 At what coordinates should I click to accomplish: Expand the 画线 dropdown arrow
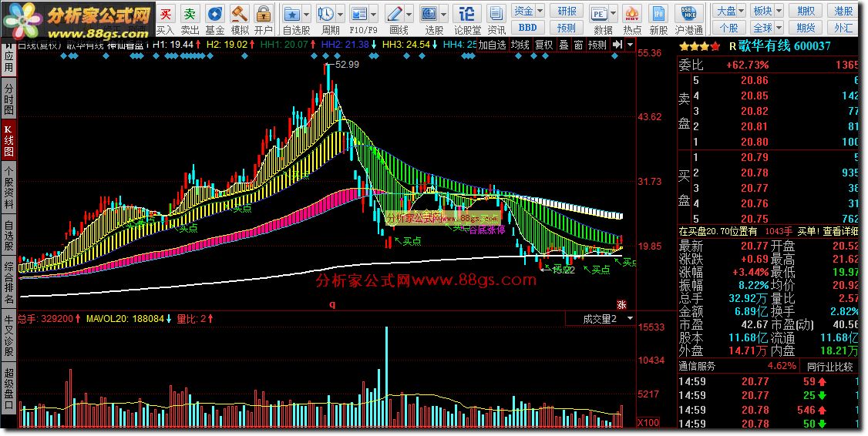409,15
